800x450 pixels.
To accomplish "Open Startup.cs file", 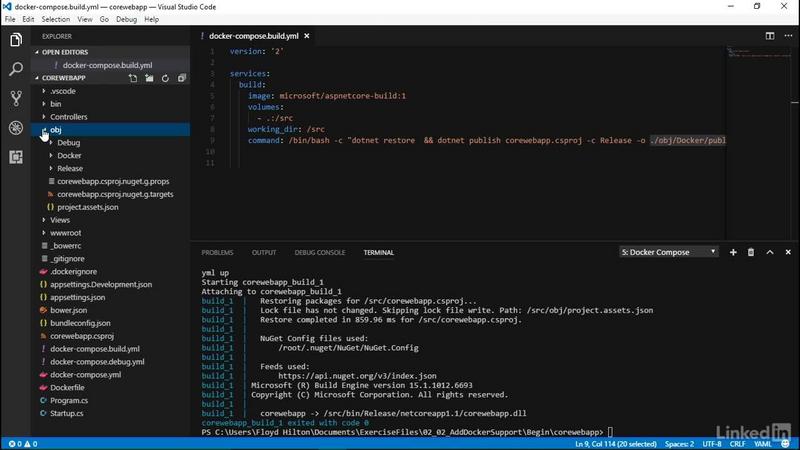I will (x=66, y=413).
